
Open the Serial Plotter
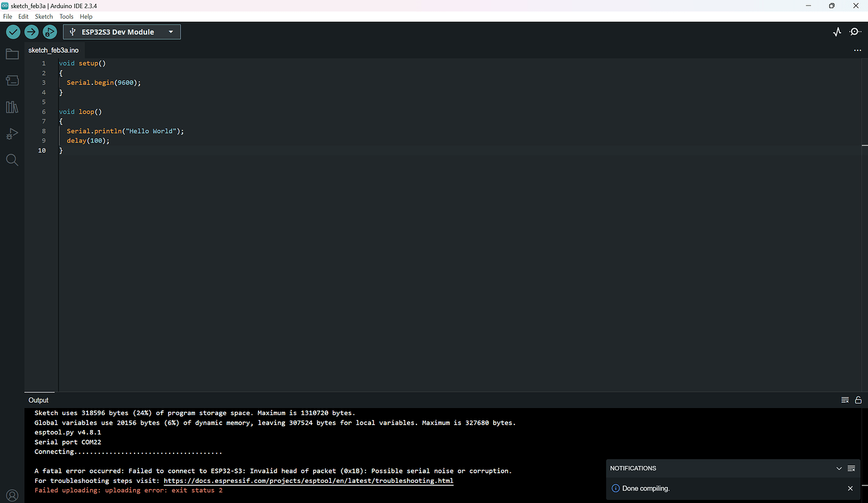[837, 31]
